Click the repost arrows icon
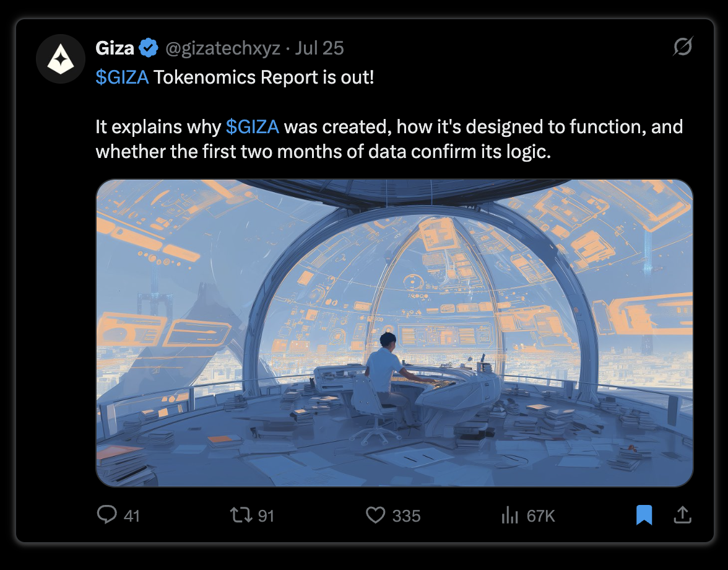This screenshot has height=570, width=728. point(241,515)
